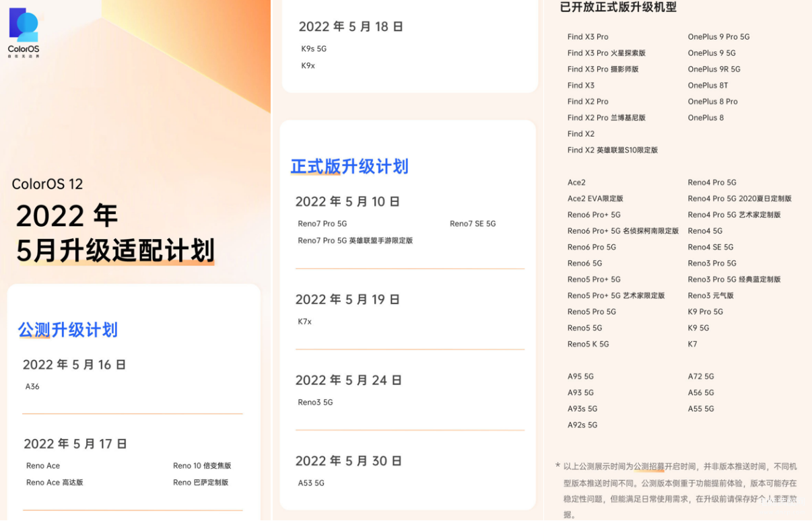Click Reno 巴萨定制版 entry
The width and height of the screenshot is (812, 521).
(x=201, y=483)
